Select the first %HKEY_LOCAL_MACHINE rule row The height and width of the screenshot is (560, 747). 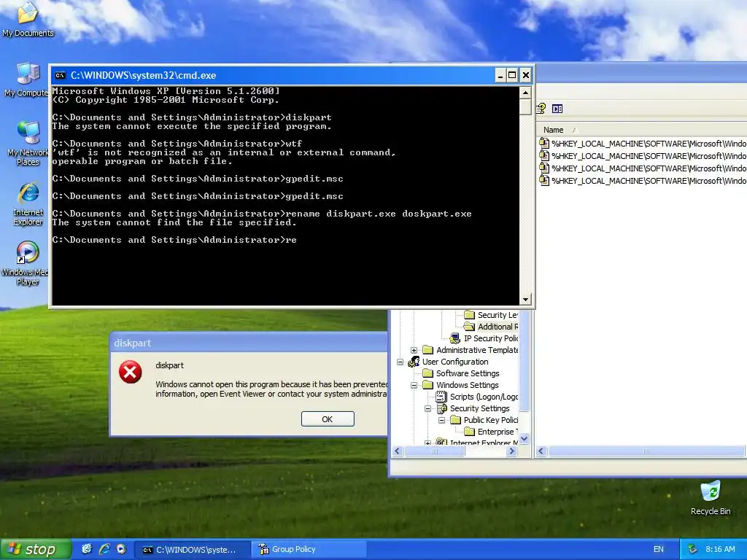tap(642, 144)
